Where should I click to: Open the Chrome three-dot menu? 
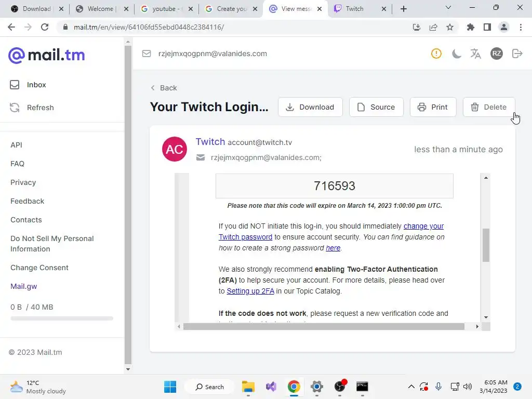(x=521, y=27)
